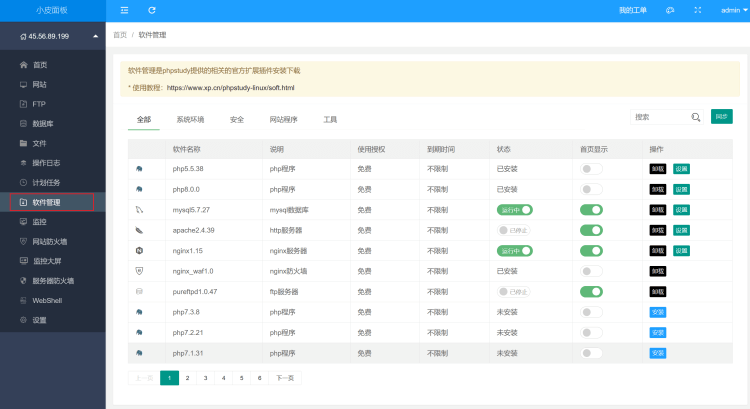Click 首页 in the breadcrumb
This screenshot has height=409, width=750.
[120, 35]
